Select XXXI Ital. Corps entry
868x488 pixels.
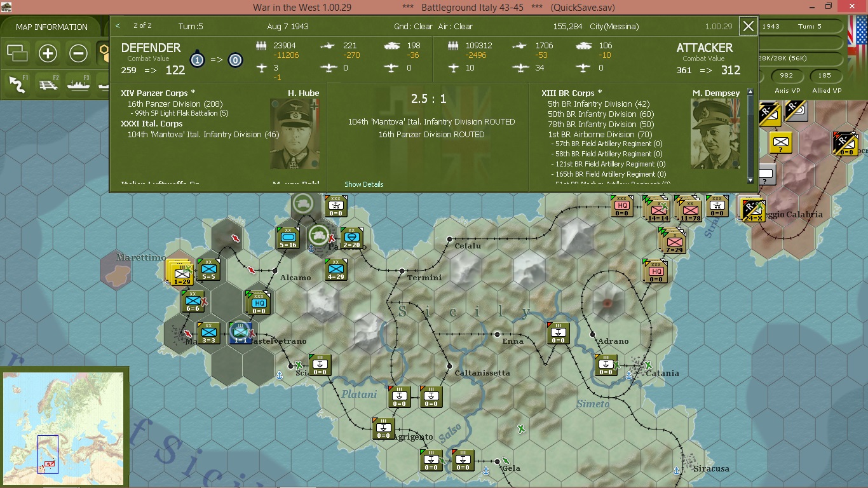[152, 124]
